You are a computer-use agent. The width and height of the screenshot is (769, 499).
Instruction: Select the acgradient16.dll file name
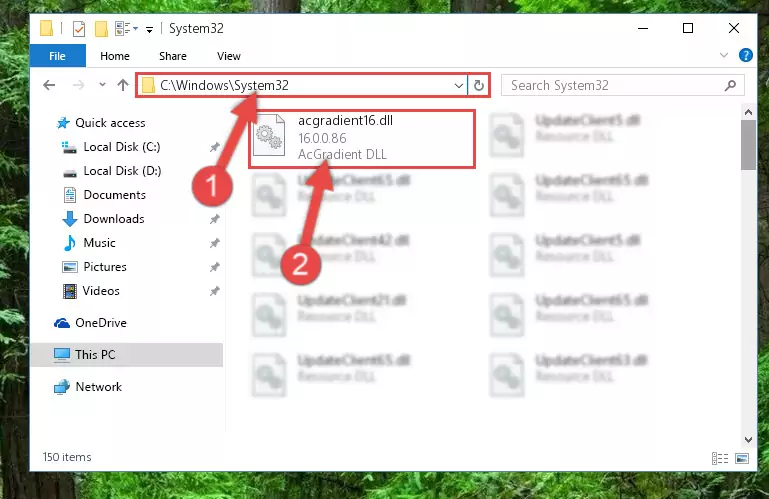pyautogui.click(x=345, y=121)
